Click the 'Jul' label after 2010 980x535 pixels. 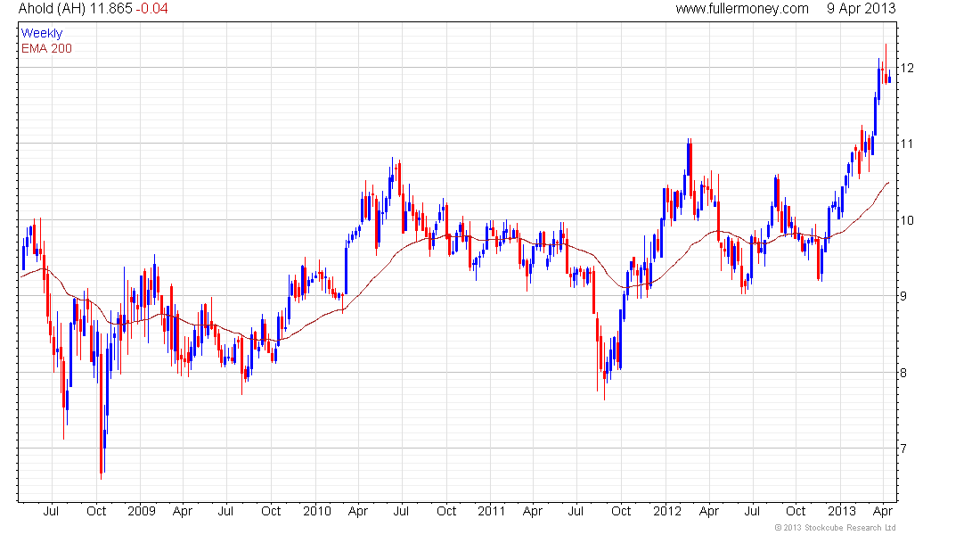pos(401,511)
